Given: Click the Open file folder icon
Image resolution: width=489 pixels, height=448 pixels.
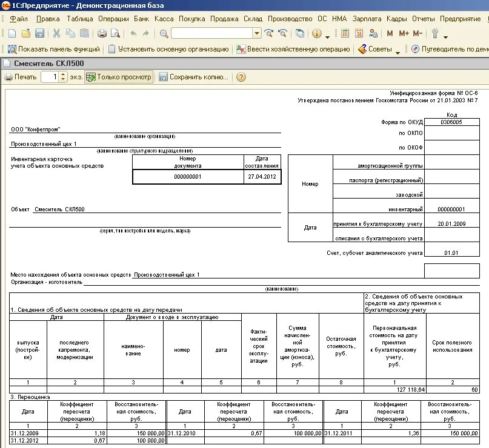Looking at the screenshot, I should click(26, 33).
